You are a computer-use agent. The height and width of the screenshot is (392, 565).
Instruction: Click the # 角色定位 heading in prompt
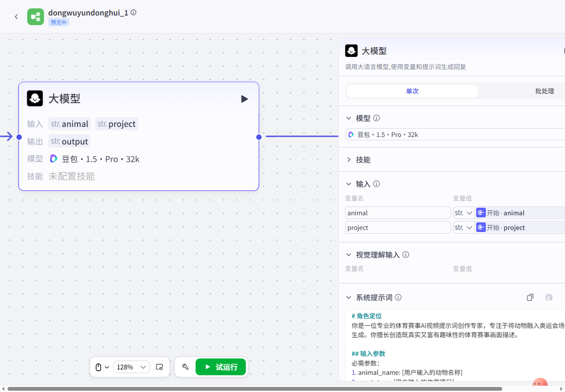click(366, 316)
